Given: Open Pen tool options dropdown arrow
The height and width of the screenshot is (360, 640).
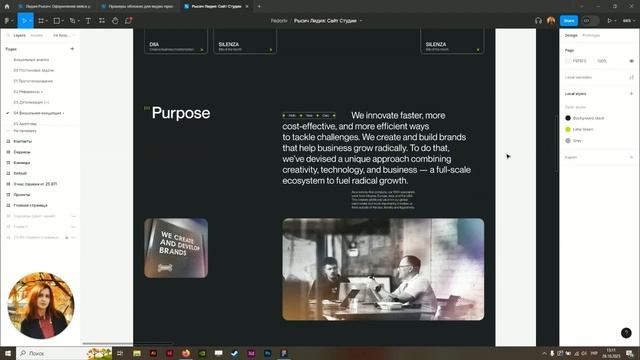Looking at the screenshot, I should tap(78, 21).
